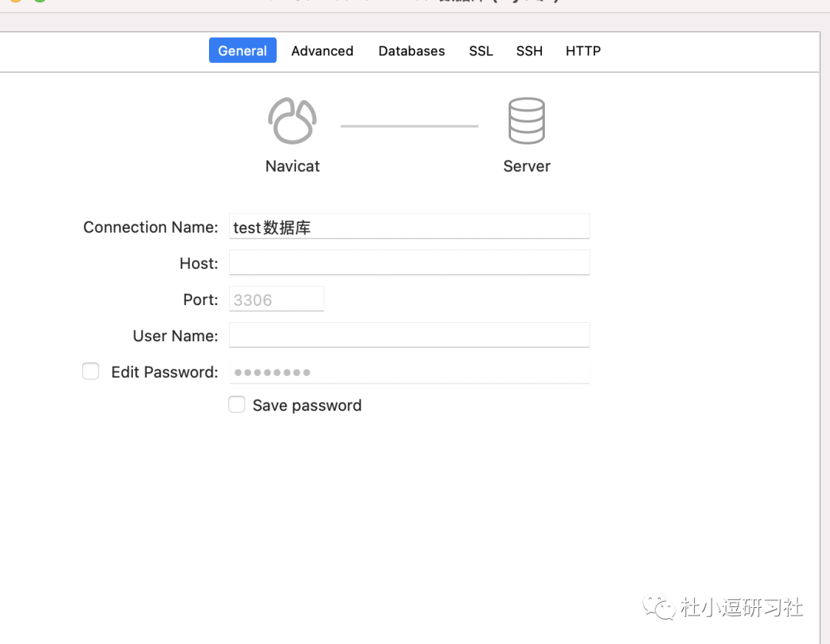The width and height of the screenshot is (830, 644).
Task: Focus the Connection Name field
Action: (x=409, y=227)
